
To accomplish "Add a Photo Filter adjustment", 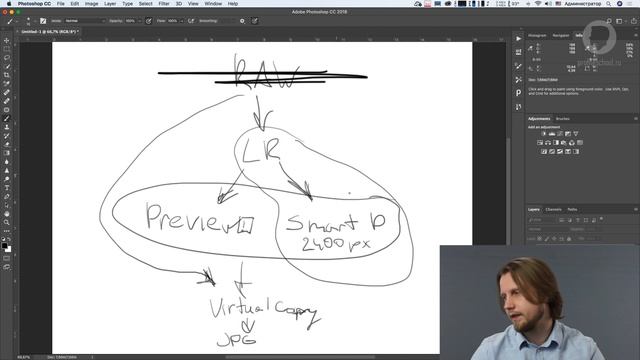I will coord(564,142).
